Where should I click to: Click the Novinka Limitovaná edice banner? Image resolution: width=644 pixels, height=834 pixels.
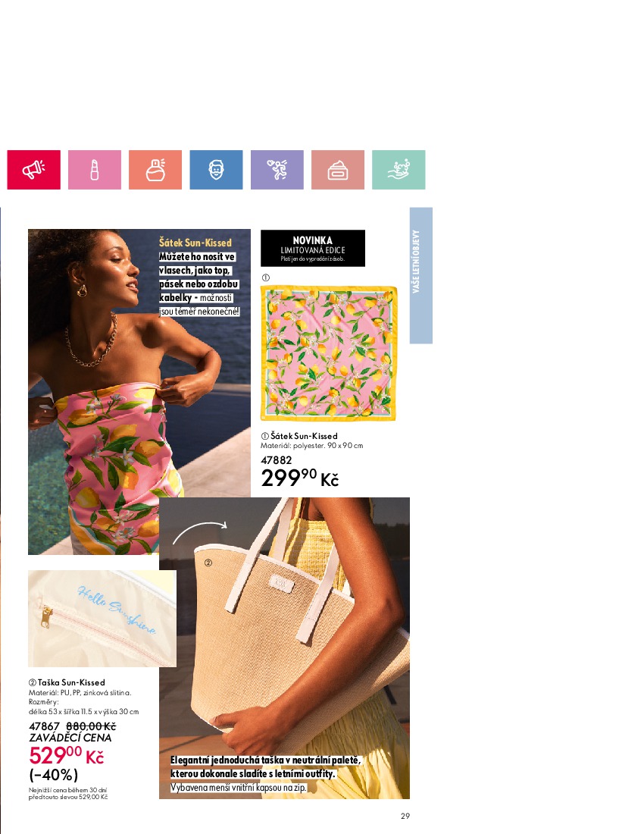click(312, 248)
